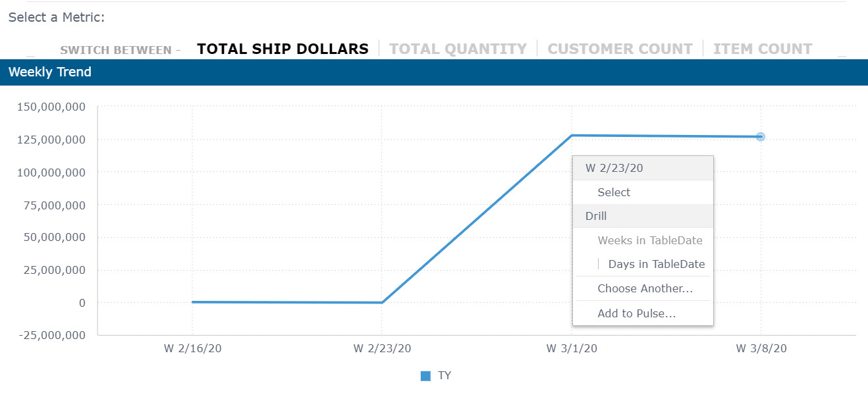Switch metric to ITEM COUNT
Screen dimensions: 868x395
click(763, 49)
